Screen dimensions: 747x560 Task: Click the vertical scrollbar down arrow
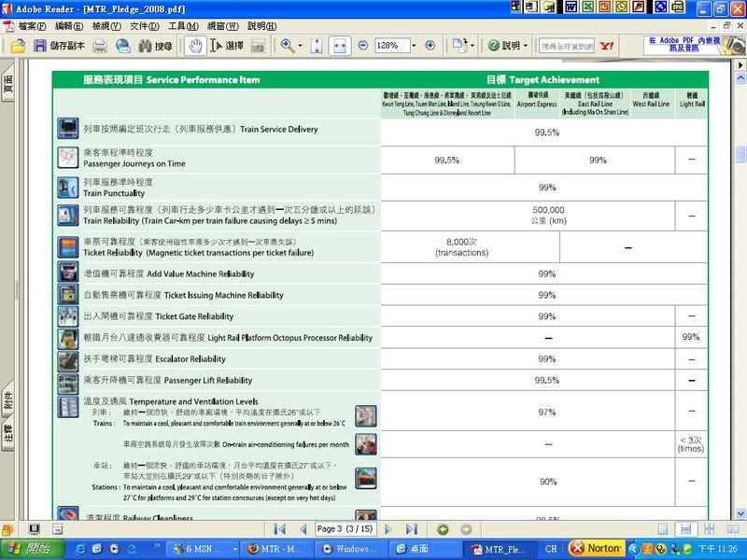pos(740,513)
